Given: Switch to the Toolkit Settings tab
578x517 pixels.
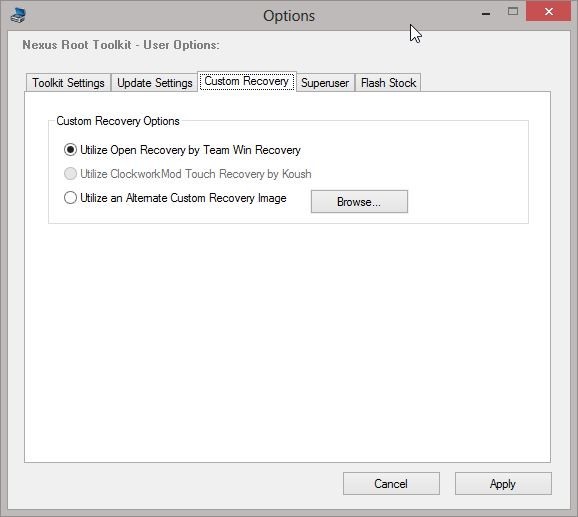Looking at the screenshot, I should pos(68,83).
